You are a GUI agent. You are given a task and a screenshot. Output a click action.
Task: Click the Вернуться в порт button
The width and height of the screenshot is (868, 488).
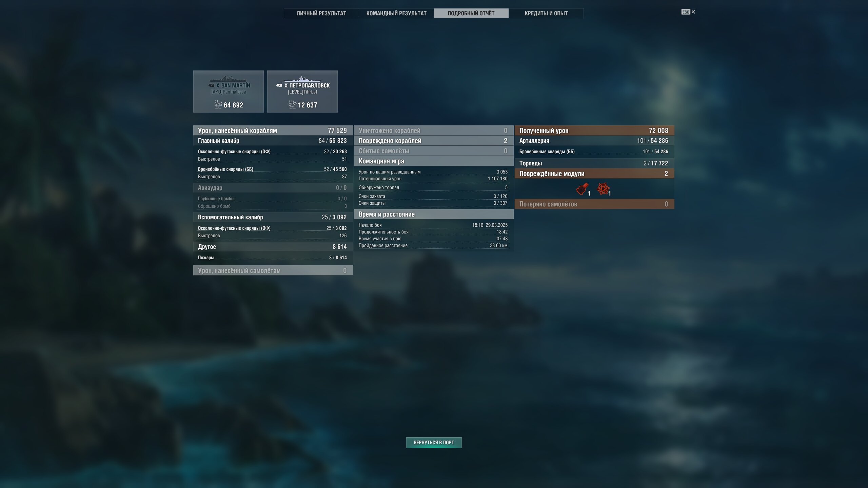[434, 442]
